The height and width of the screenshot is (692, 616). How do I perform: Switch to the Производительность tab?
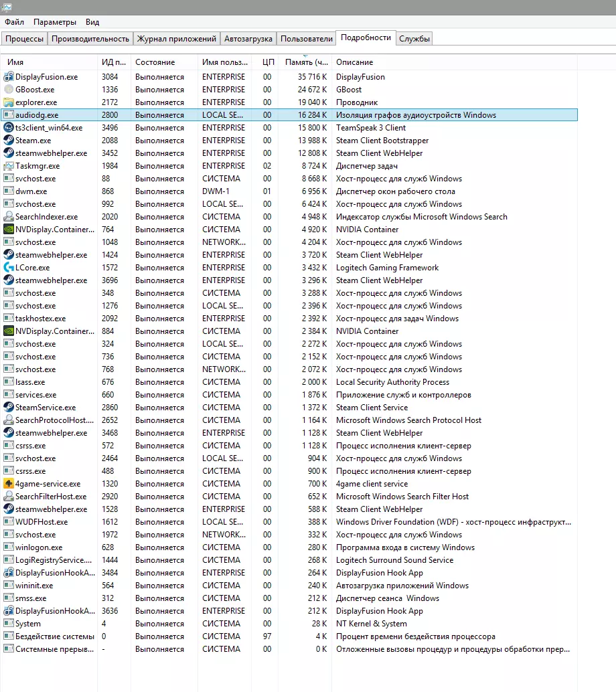(x=90, y=39)
